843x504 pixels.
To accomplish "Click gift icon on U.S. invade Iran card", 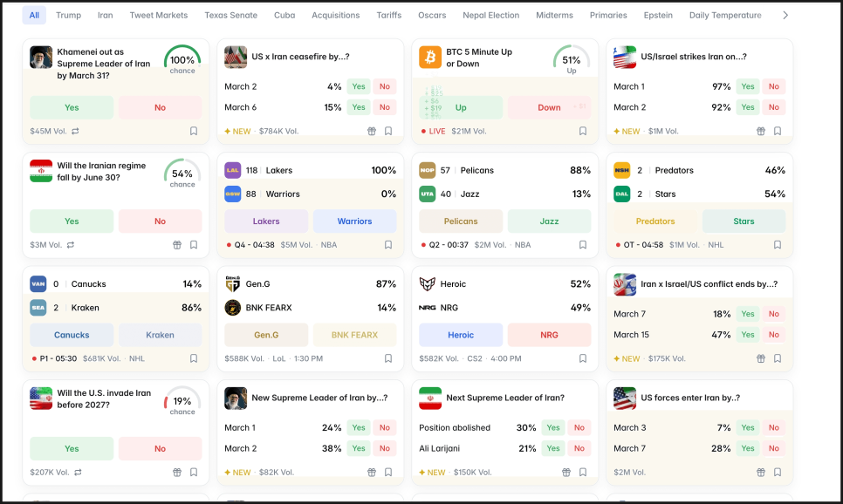I will click(177, 473).
